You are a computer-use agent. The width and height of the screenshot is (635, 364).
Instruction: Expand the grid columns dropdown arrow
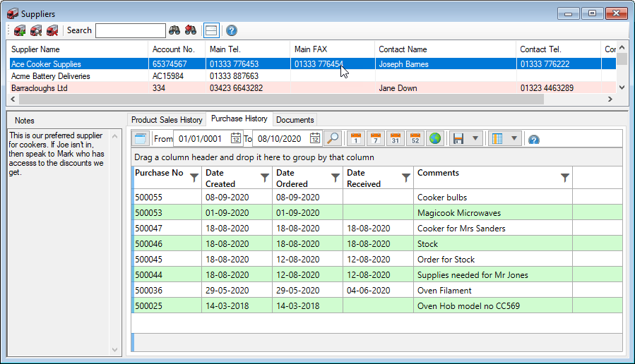pyautogui.click(x=514, y=138)
